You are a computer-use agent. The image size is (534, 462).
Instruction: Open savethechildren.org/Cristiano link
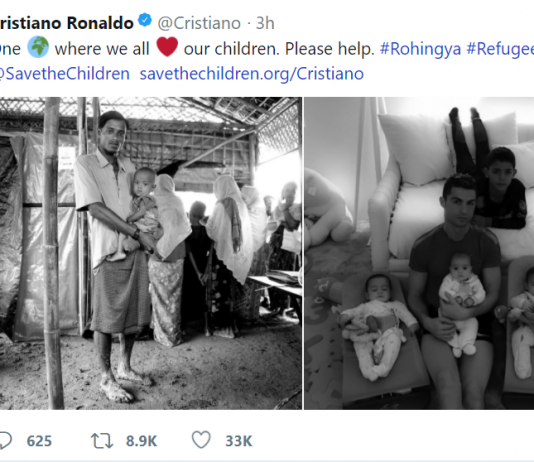point(252,74)
